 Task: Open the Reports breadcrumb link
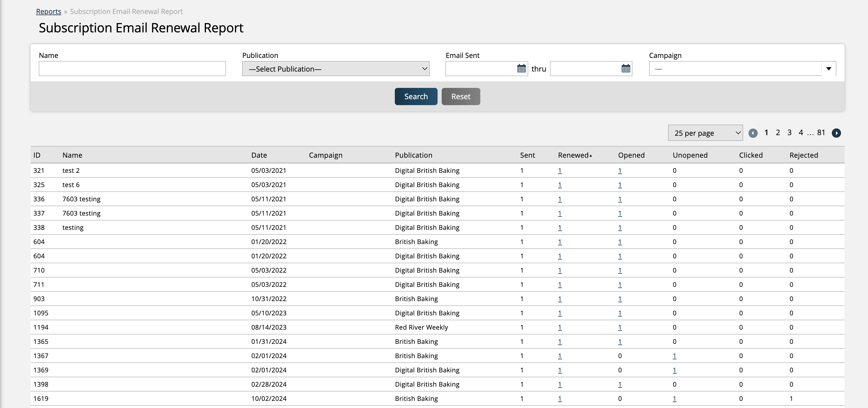(48, 12)
